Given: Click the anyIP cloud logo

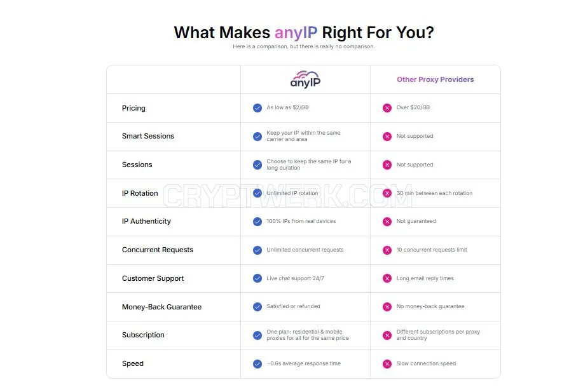Looking at the screenshot, I should [x=305, y=79].
